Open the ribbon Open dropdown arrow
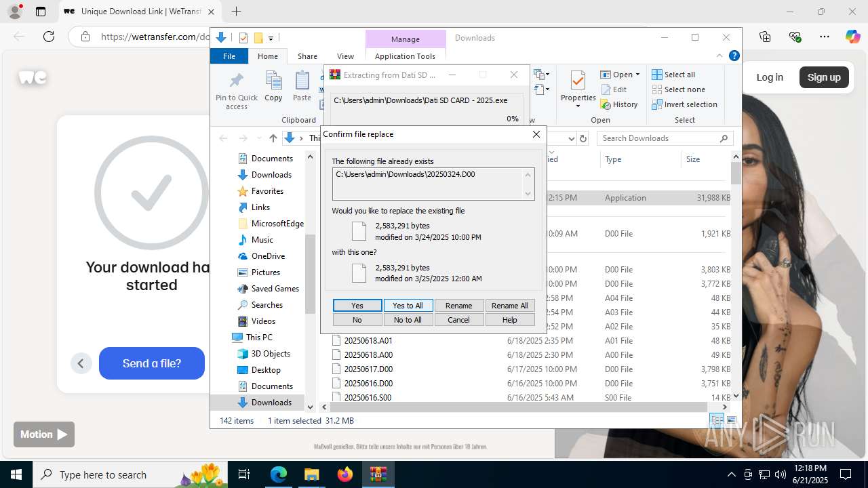This screenshot has height=488, width=868. pos(638,75)
